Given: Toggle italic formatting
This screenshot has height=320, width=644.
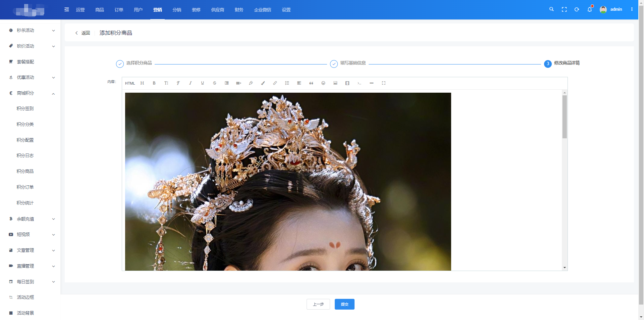Looking at the screenshot, I should pos(191,83).
